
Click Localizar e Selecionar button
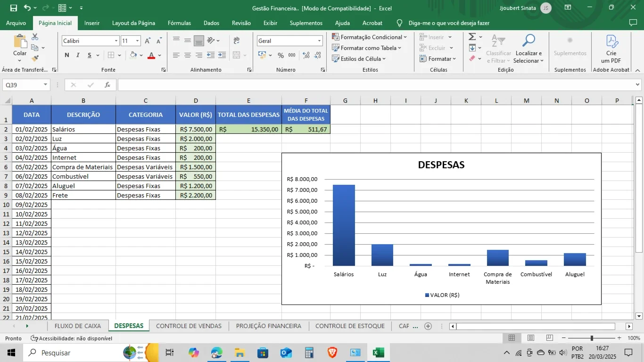point(528,49)
